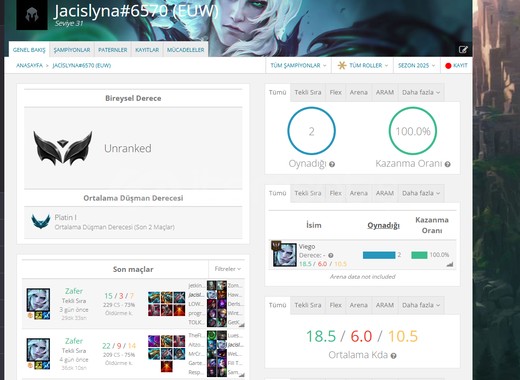Click the help icon next to Oynadığı

(x=332, y=164)
